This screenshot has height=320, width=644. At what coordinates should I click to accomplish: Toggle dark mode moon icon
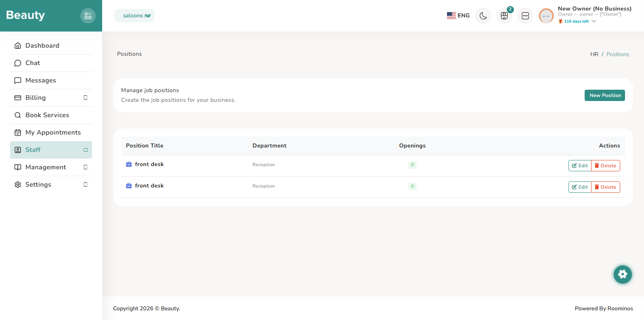pyautogui.click(x=483, y=16)
